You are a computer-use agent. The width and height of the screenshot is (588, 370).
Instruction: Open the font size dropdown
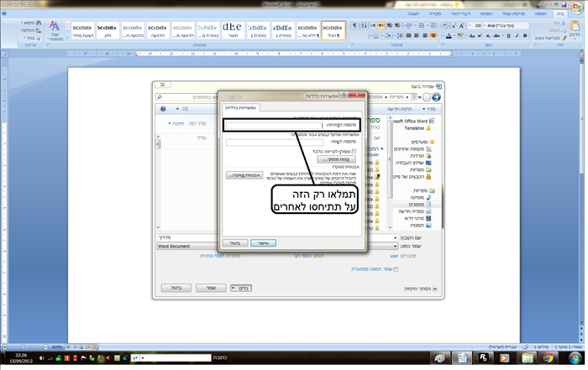pos(470,25)
